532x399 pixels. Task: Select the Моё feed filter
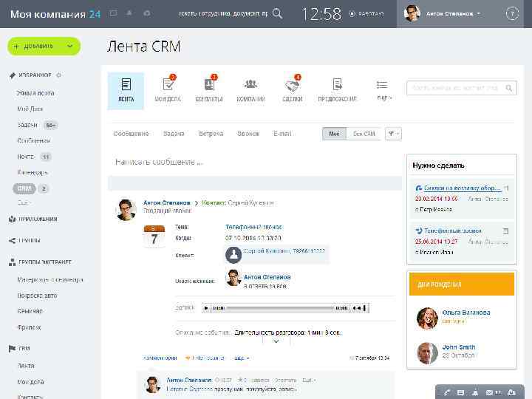[334, 134]
